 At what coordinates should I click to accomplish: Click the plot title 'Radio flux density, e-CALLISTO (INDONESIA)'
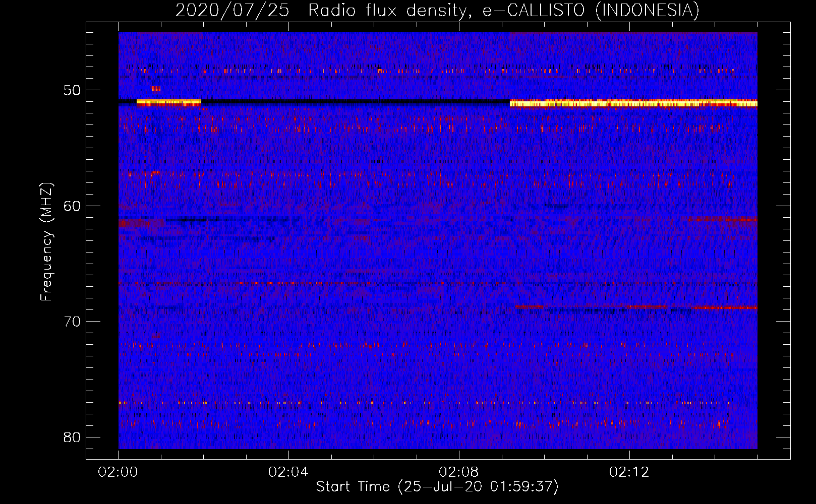[x=504, y=10]
